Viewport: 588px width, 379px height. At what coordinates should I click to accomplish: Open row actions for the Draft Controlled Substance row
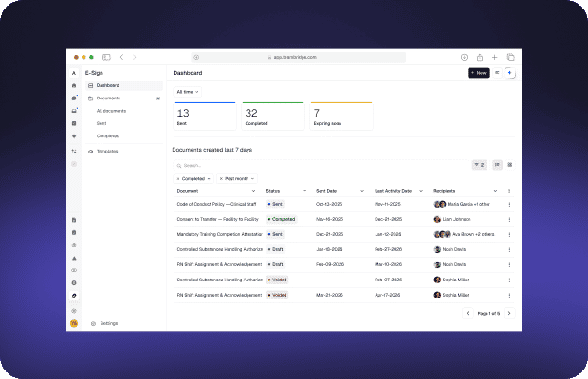(x=509, y=250)
